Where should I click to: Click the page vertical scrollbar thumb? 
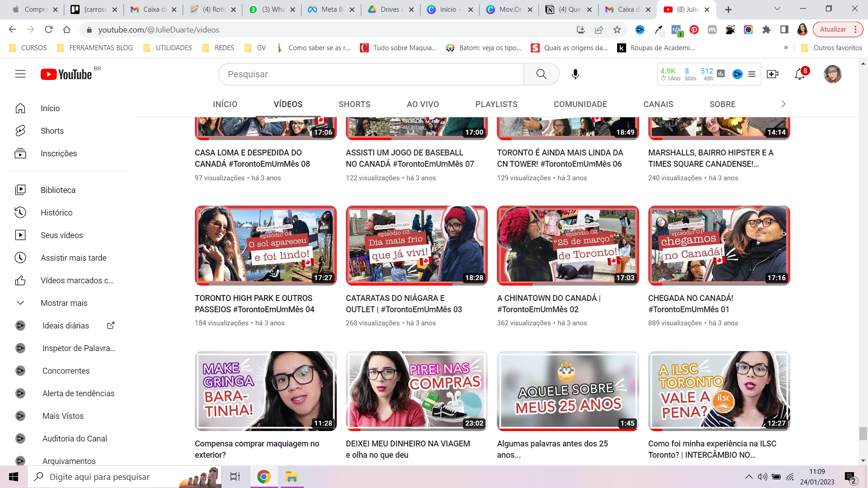pyautogui.click(x=863, y=433)
